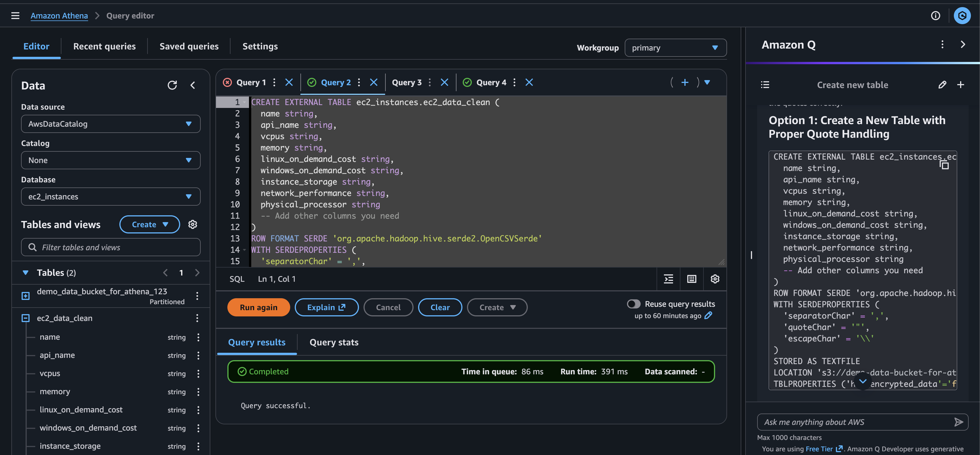Refresh the Data panel
Image resolution: width=980 pixels, height=455 pixels.
(172, 85)
